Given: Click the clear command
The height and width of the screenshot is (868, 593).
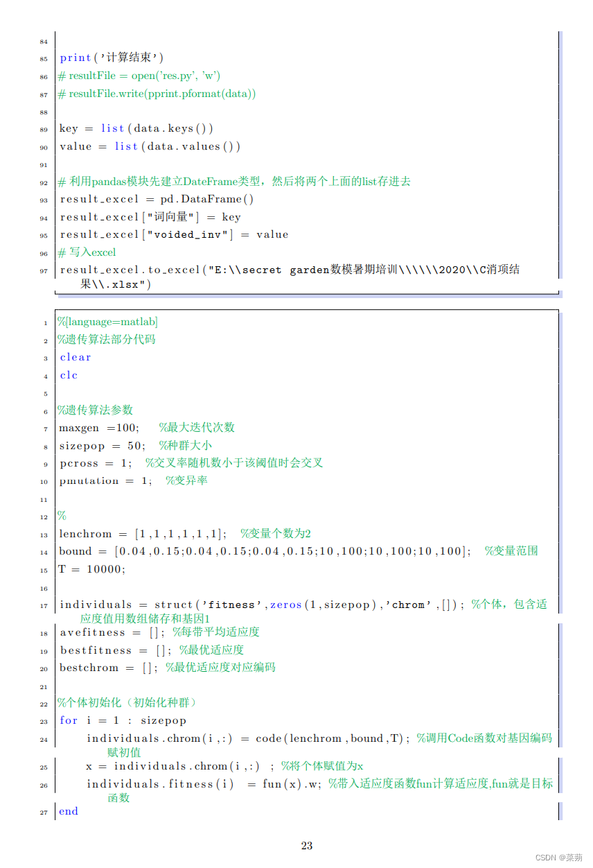Looking at the screenshot, I should [x=76, y=357].
